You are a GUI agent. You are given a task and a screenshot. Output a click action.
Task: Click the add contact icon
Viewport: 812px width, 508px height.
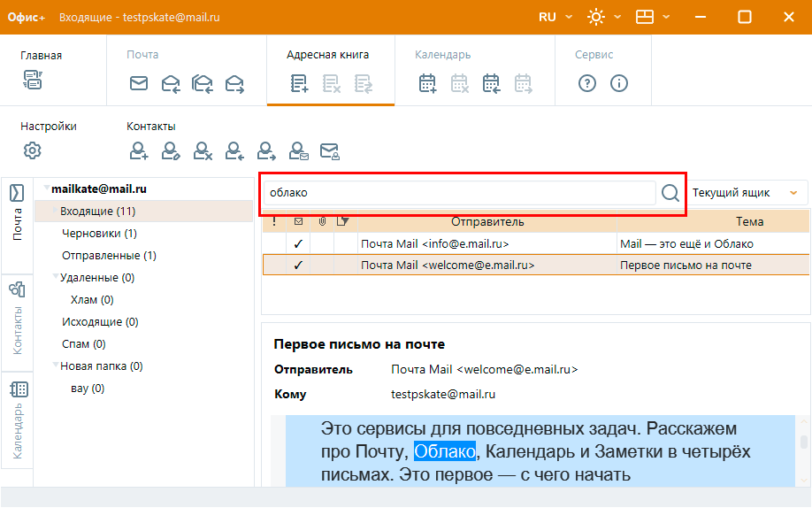click(x=139, y=151)
